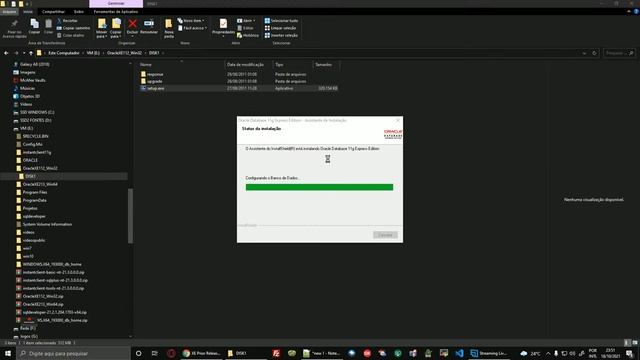Image resolution: width=640 pixels, height=360 pixels.
Task: Click Recortar scissors command
Action: (67, 20)
